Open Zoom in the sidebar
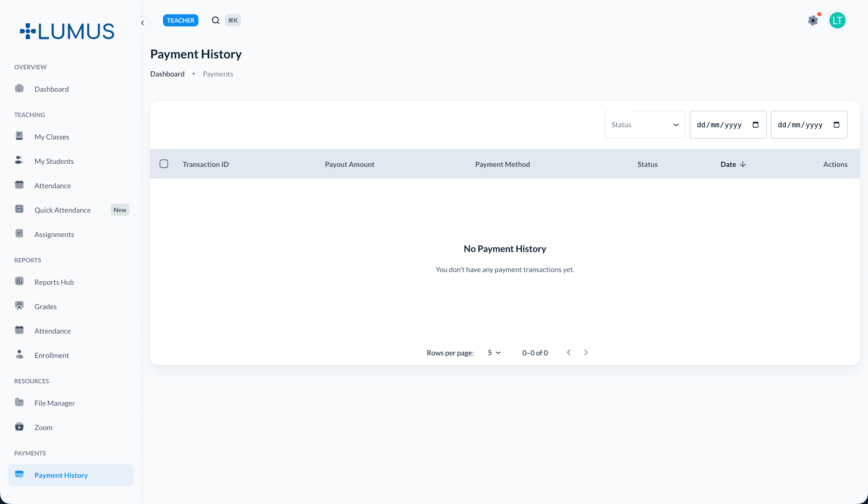868x504 pixels. pos(71,427)
